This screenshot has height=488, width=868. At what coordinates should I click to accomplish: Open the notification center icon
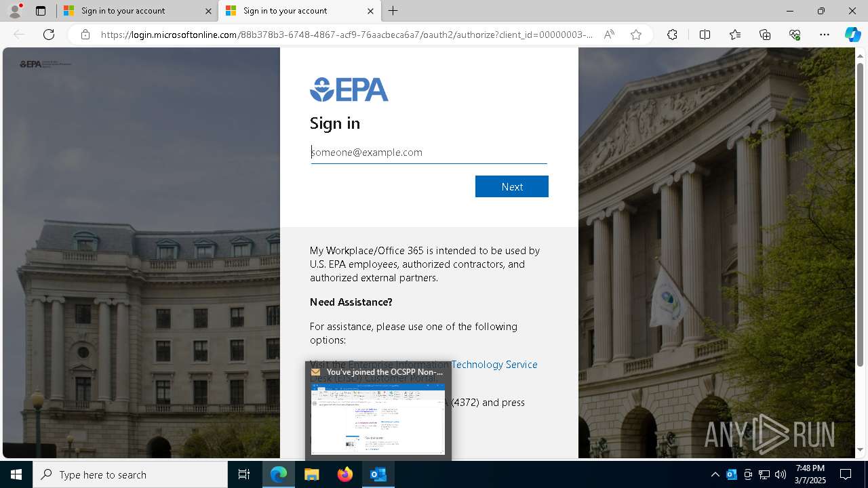846,474
